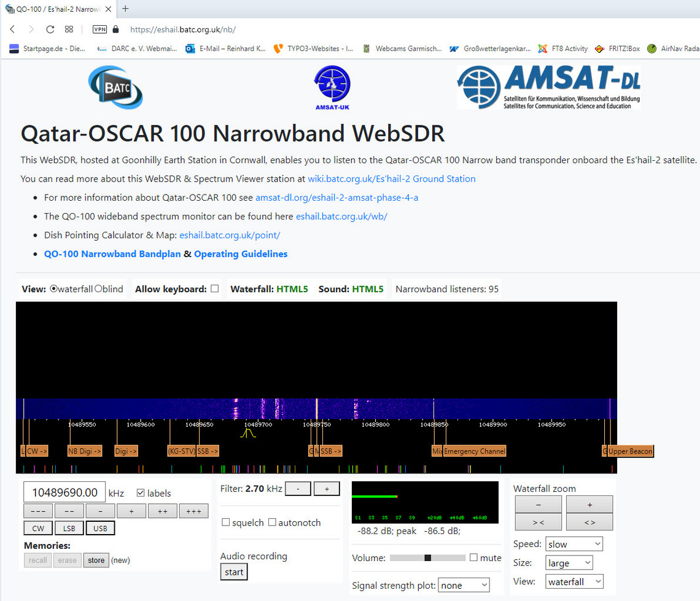This screenshot has width=700, height=601.
Task: Switch demodulation mode to USB
Action: point(100,529)
